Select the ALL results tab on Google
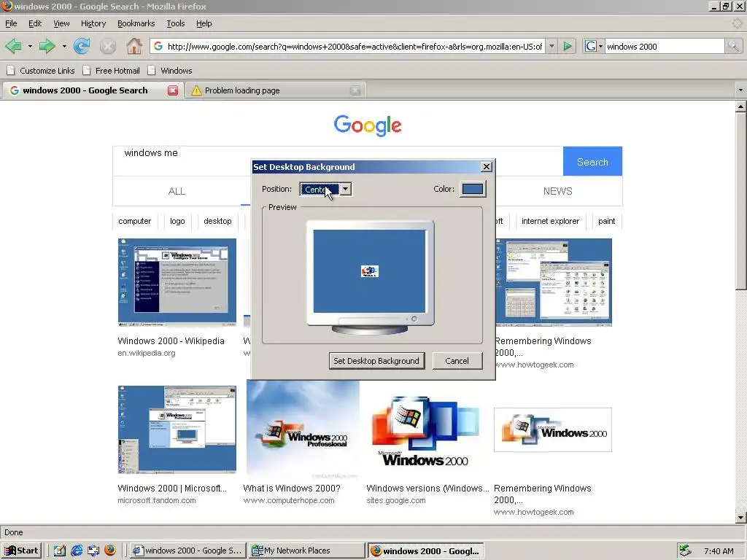Image resolution: width=747 pixels, height=560 pixels. point(177,191)
